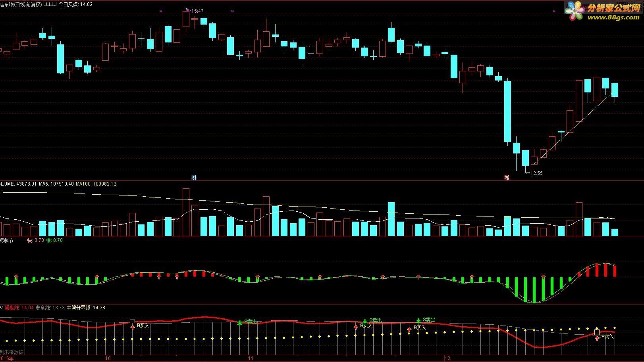
Task: Click the last green 'S卖出' sell arrow
Action: click(418, 320)
